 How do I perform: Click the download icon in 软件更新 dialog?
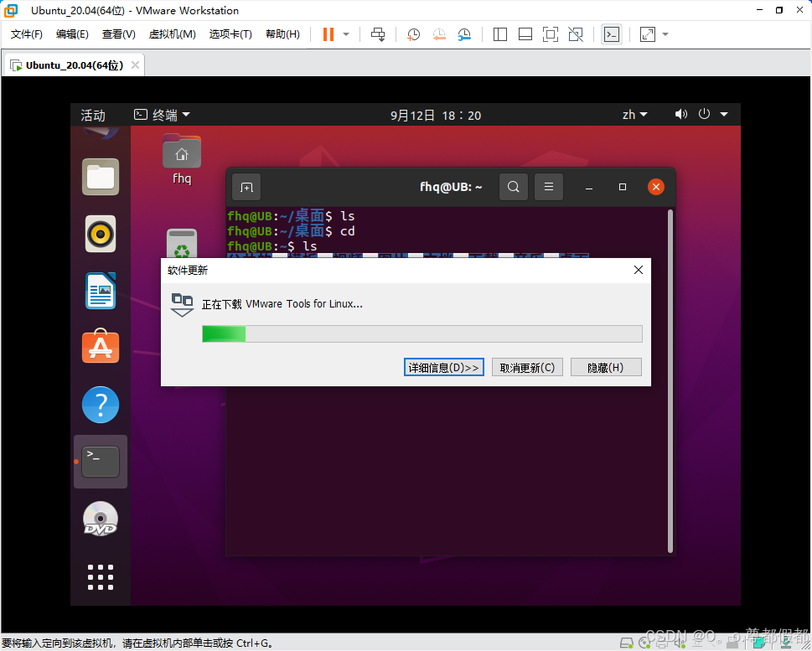[x=183, y=304]
